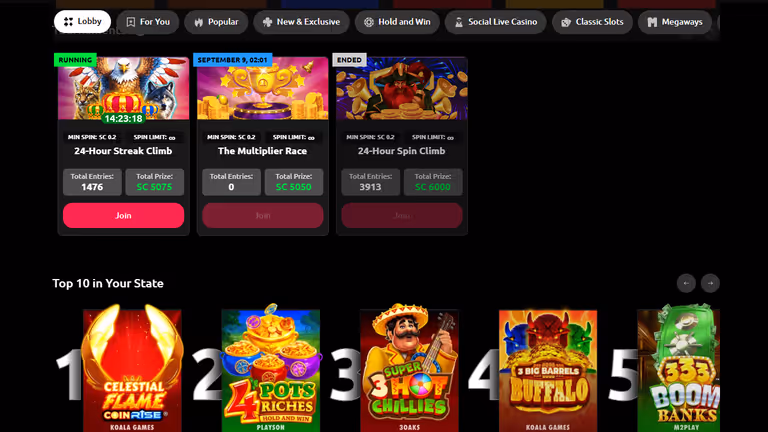768x432 pixels.
Task: Click the Hold and Win coin icon
Action: coord(369,22)
